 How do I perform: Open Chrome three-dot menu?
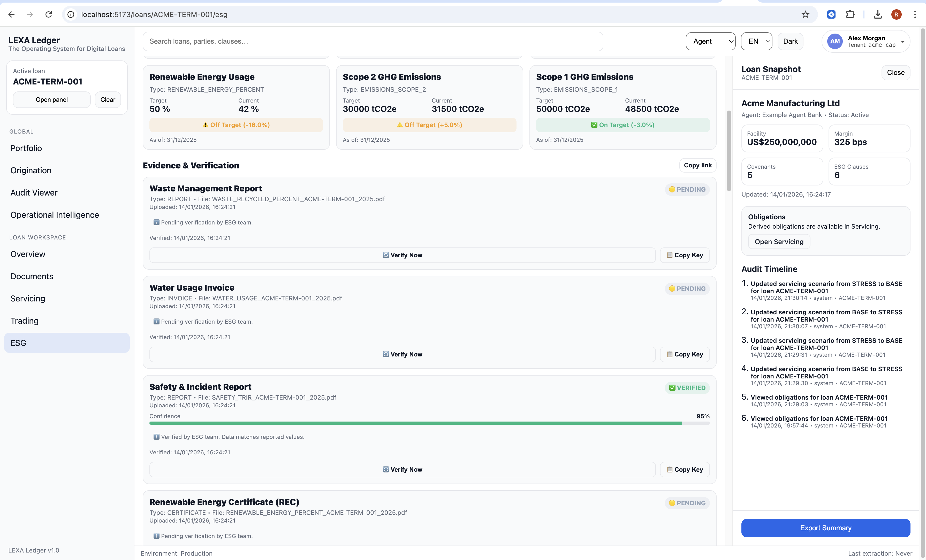(x=915, y=14)
